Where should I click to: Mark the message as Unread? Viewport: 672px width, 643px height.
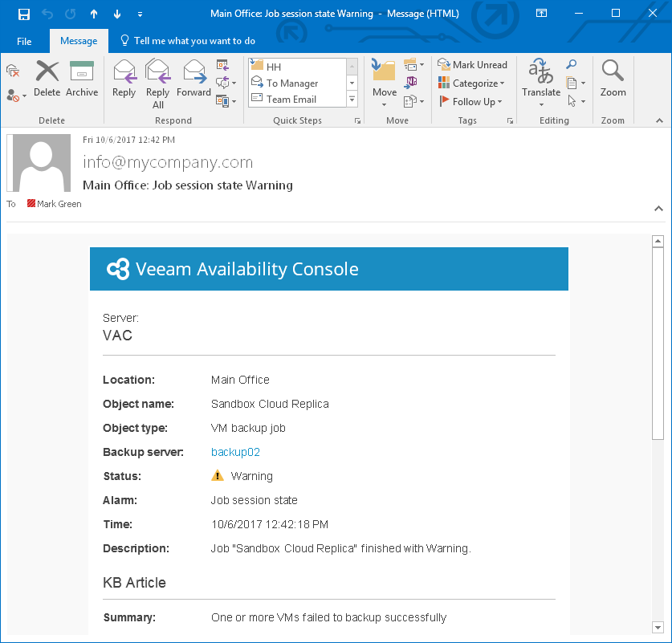[472, 65]
